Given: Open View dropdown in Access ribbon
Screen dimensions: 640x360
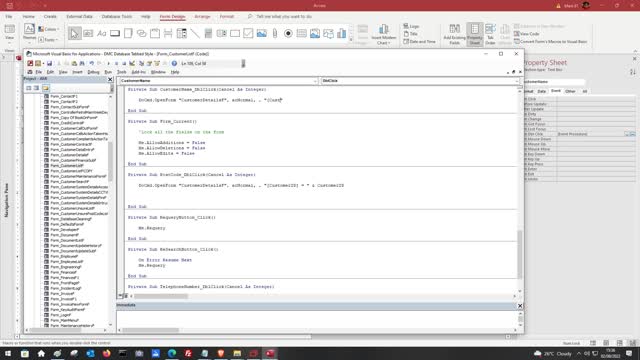Looking at the screenshot, I should (x=9, y=33).
